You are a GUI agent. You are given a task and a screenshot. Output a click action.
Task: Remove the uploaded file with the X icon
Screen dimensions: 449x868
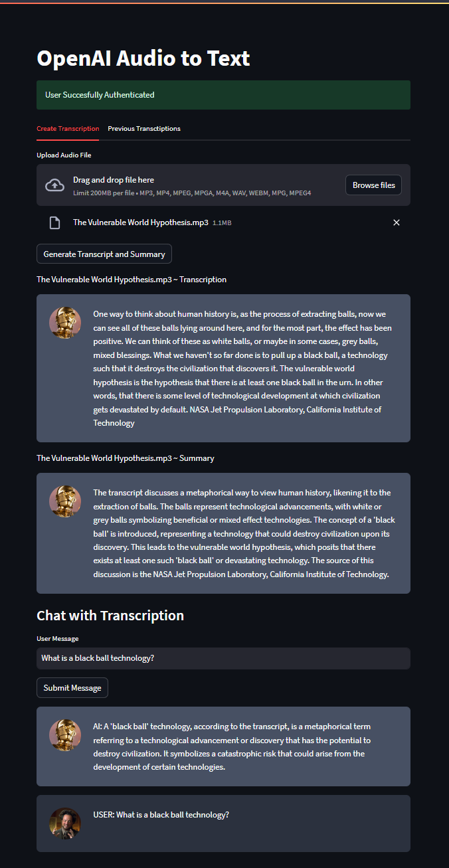397,222
